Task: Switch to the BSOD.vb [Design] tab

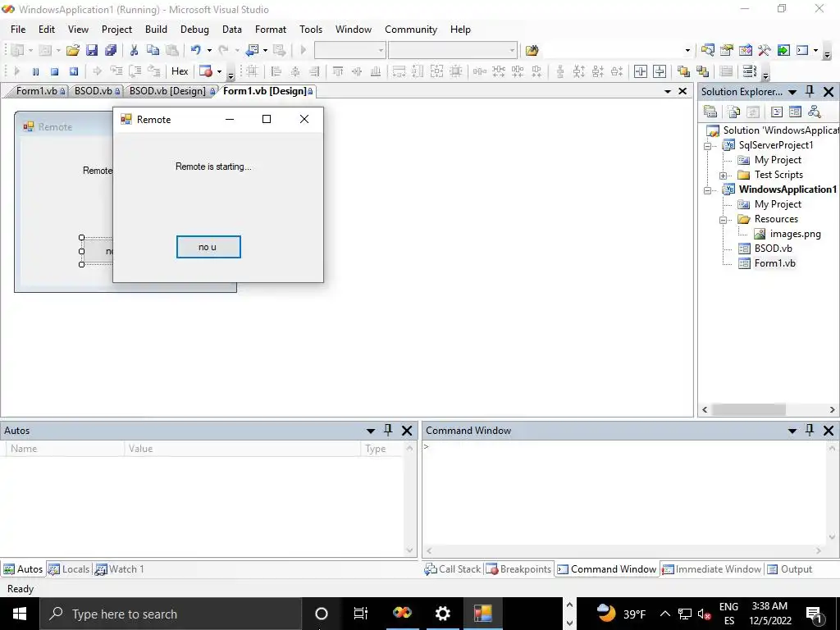Action: pos(167,91)
